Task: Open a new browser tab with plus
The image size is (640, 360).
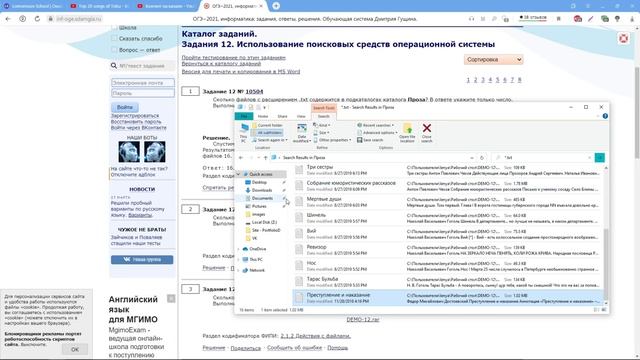Action: click(276, 6)
